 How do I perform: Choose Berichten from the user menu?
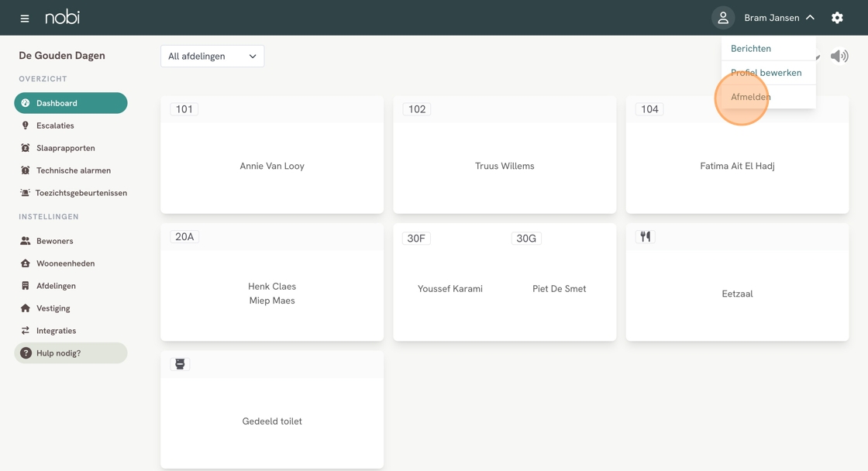point(751,49)
